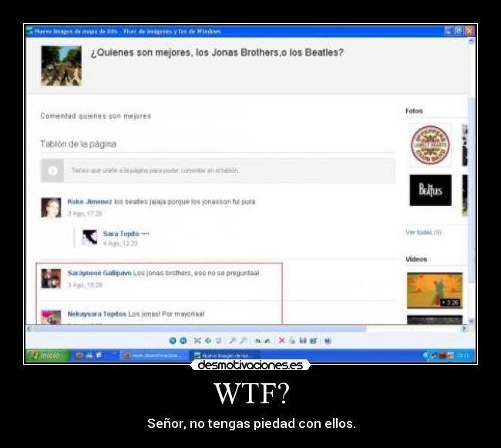Click the vertical scrollbar down arrow

[x=471, y=321]
